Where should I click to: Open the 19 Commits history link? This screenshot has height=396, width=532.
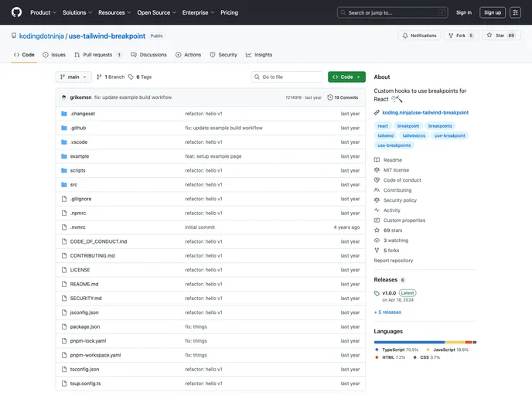coord(343,97)
